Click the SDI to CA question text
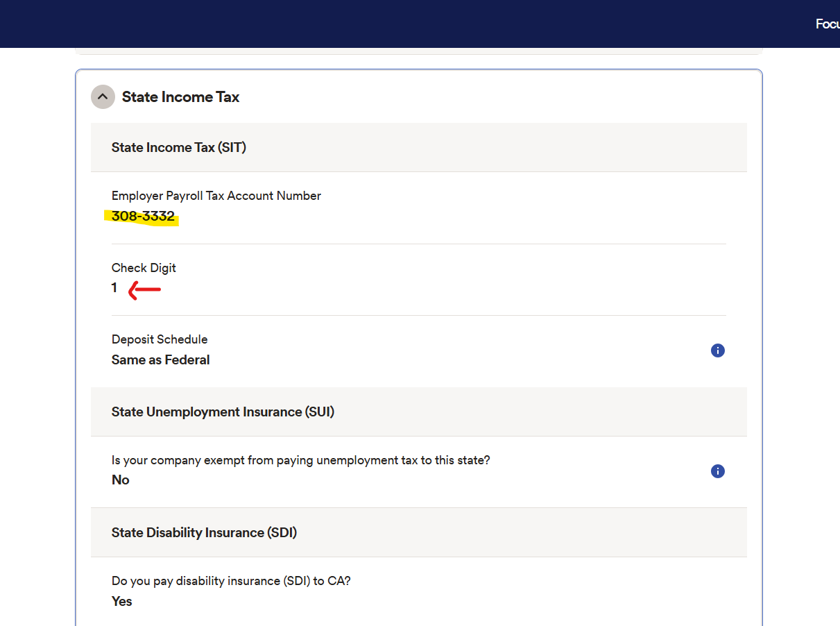This screenshot has width=840, height=626. 231,581
